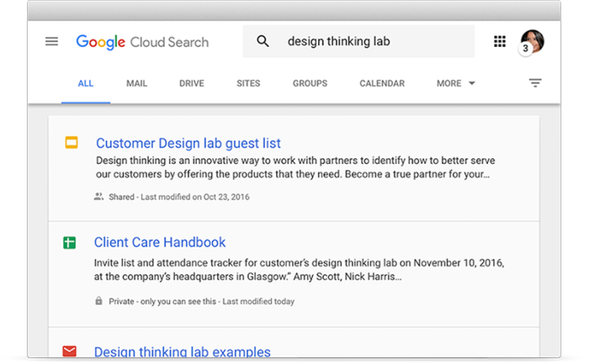Open Customer Design lab guest list
The width and height of the screenshot is (589, 364).
coord(188,143)
